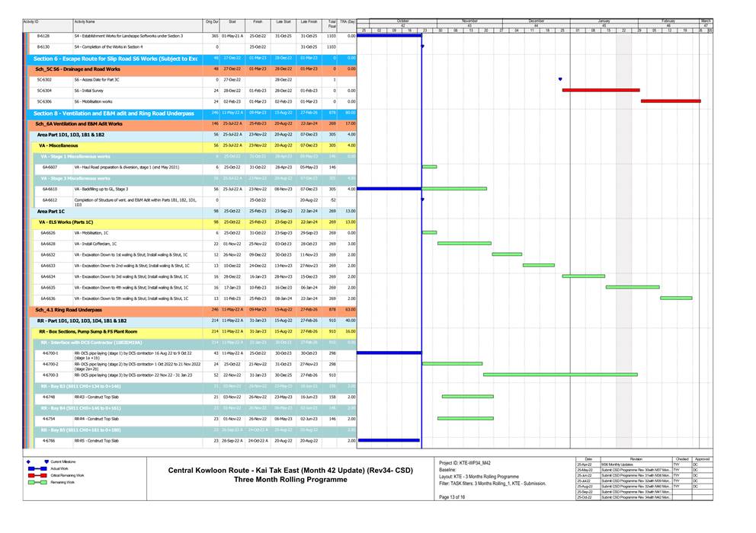This screenshot has width=756, height=533.
Task: Select the green bar for activity 6A-6633
Action: coord(539,265)
